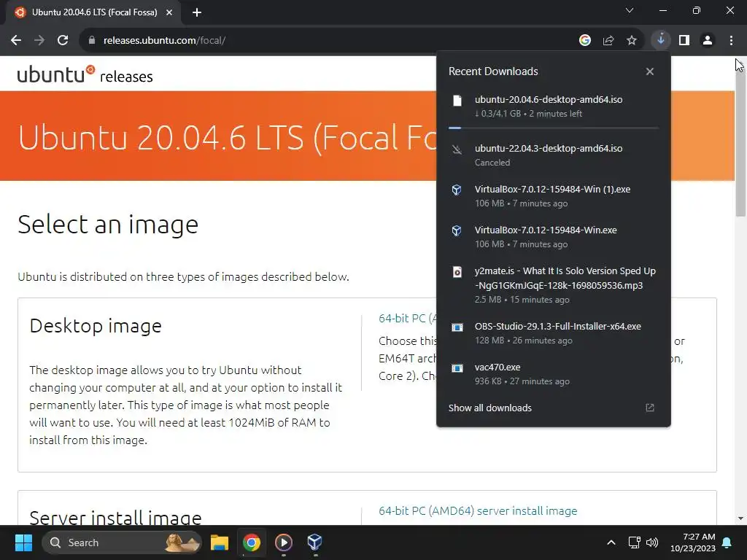Screen dimensions: 747x560
Task: Open the tab search dropdown chevron
Action: tap(630, 10)
